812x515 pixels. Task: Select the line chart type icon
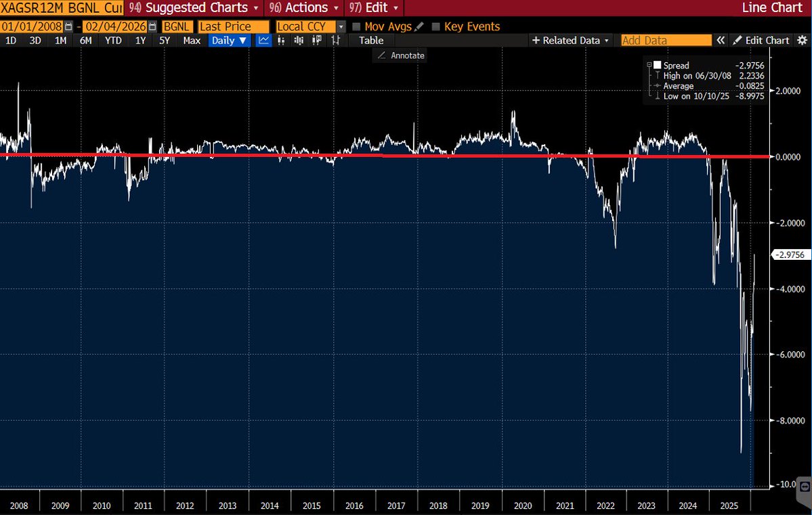(263, 41)
